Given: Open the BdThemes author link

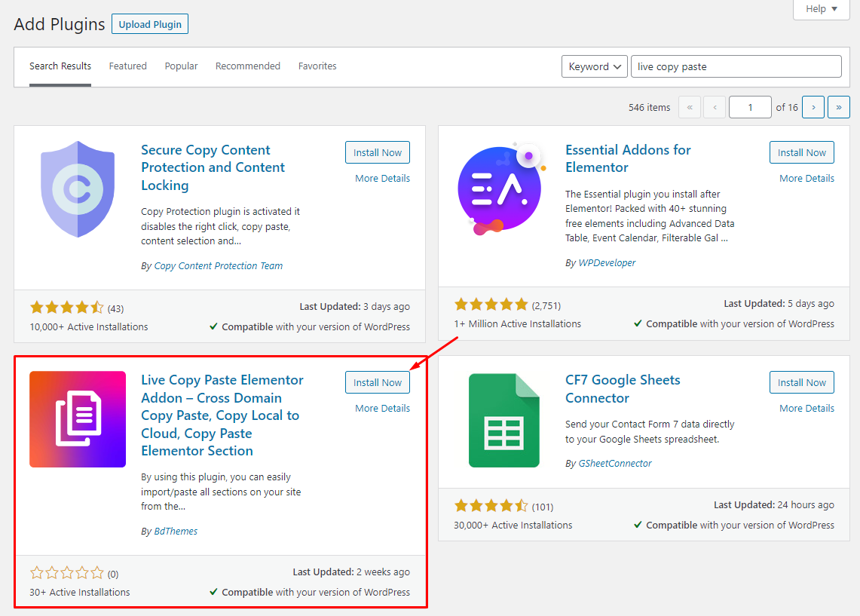Looking at the screenshot, I should tap(176, 531).
